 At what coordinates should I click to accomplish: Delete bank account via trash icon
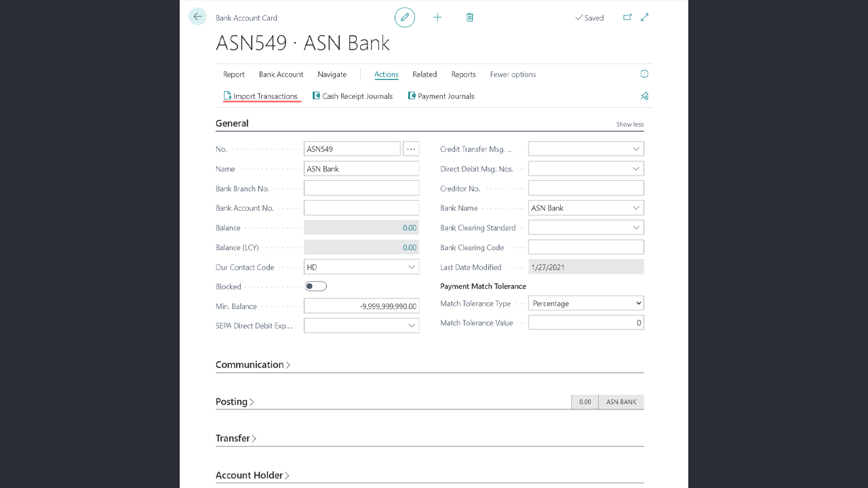tap(470, 18)
